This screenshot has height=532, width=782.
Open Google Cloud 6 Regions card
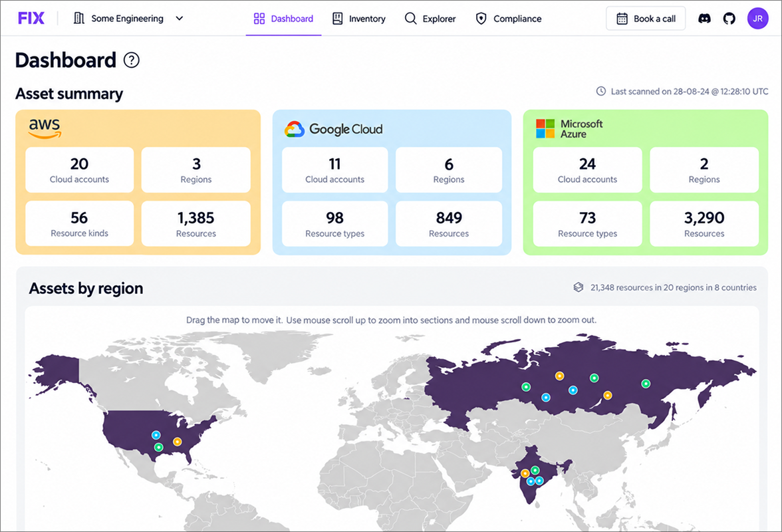coord(449,170)
